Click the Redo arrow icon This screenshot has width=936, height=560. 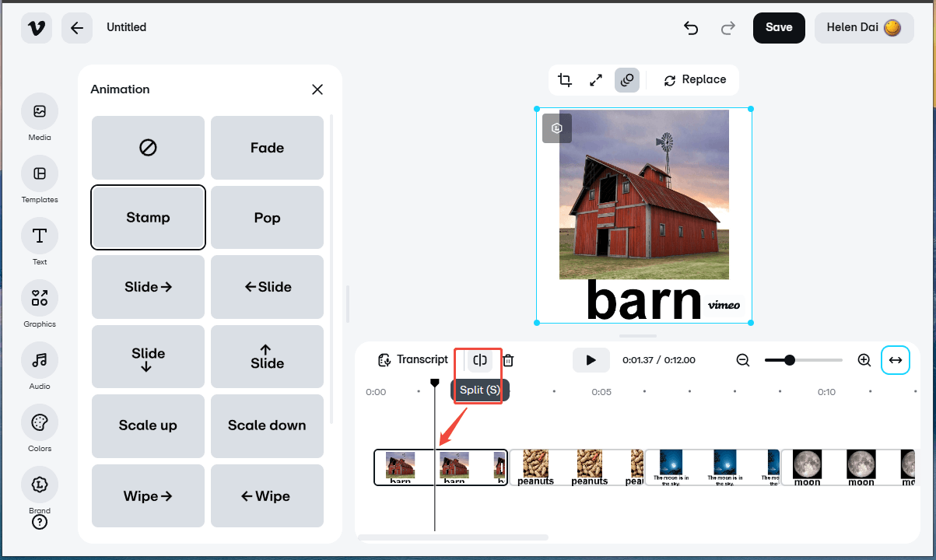728,28
